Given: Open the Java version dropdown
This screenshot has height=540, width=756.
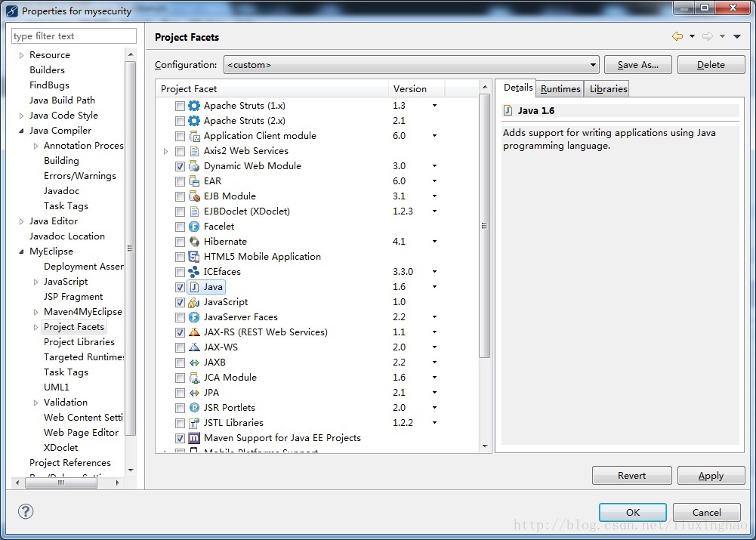Looking at the screenshot, I should pos(434,287).
